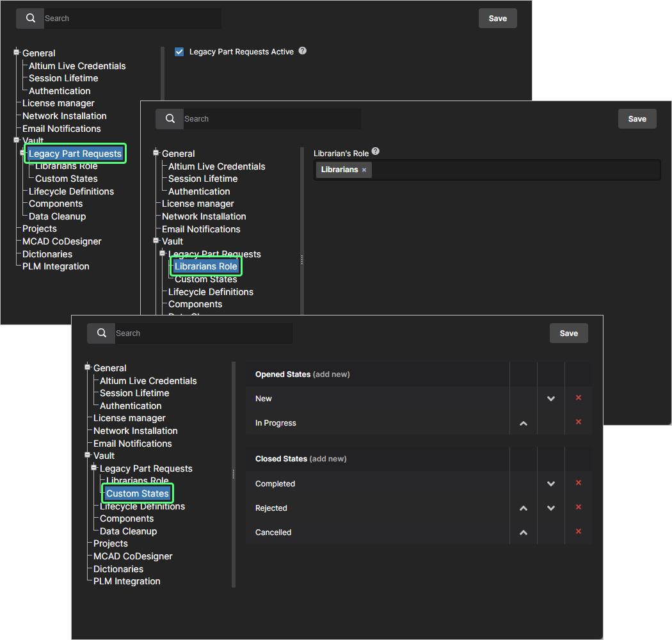
Task: Click the search magnifier icon in the Librarians Role window
Action: pyautogui.click(x=170, y=119)
